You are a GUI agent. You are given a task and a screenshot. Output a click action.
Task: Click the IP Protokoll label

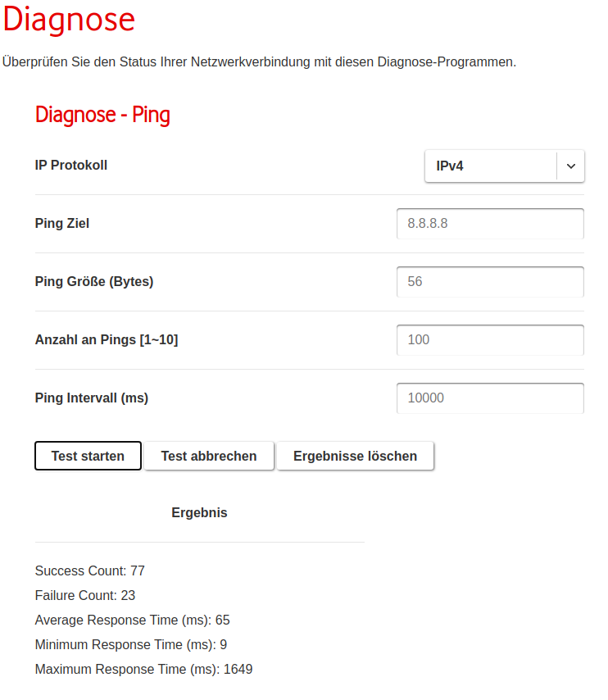pyautogui.click(x=71, y=165)
